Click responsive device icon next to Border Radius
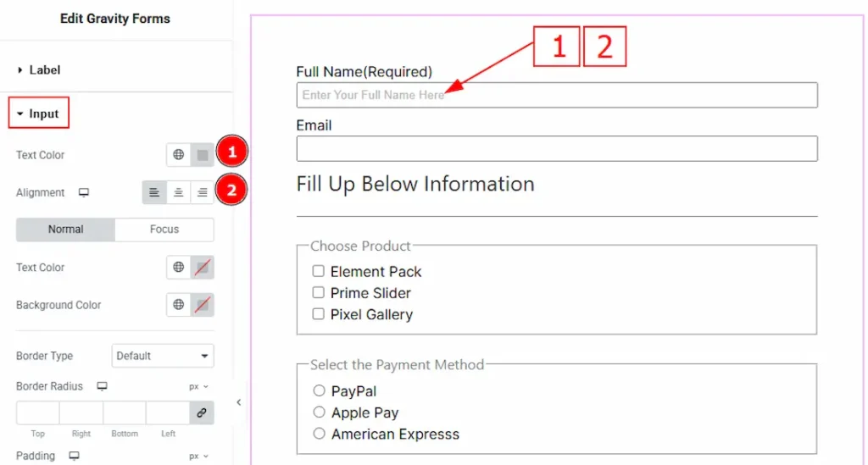 tap(102, 386)
